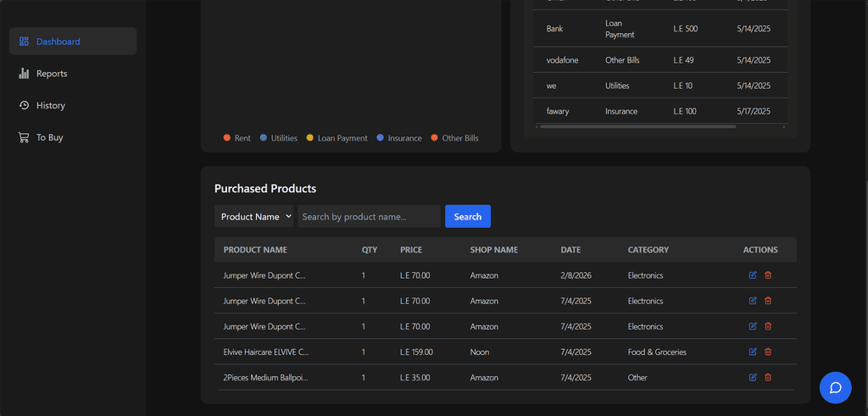Toggle Utilities series in chart legend
This screenshot has width=868, height=416.
[278, 138]
